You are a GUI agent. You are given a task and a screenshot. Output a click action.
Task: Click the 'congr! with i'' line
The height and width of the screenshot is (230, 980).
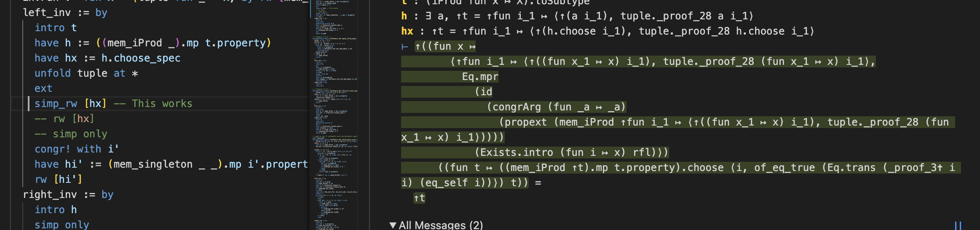76,149
